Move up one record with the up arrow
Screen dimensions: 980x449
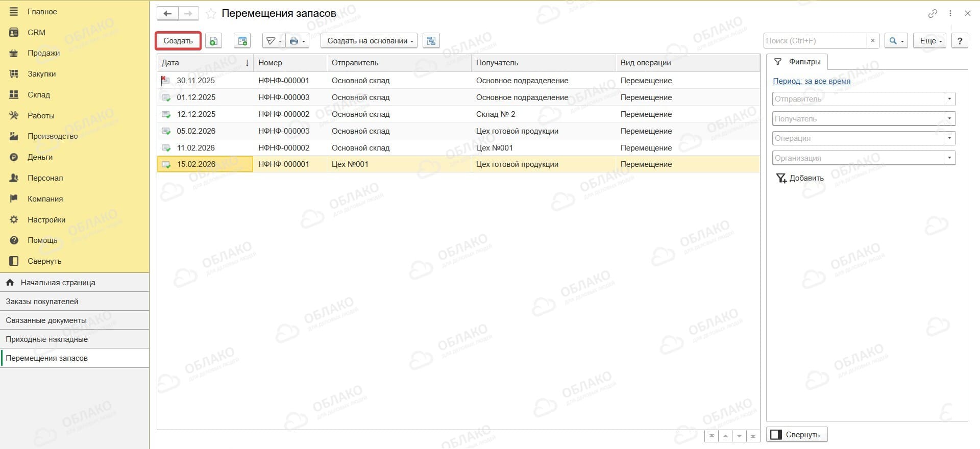coord(725,436)
